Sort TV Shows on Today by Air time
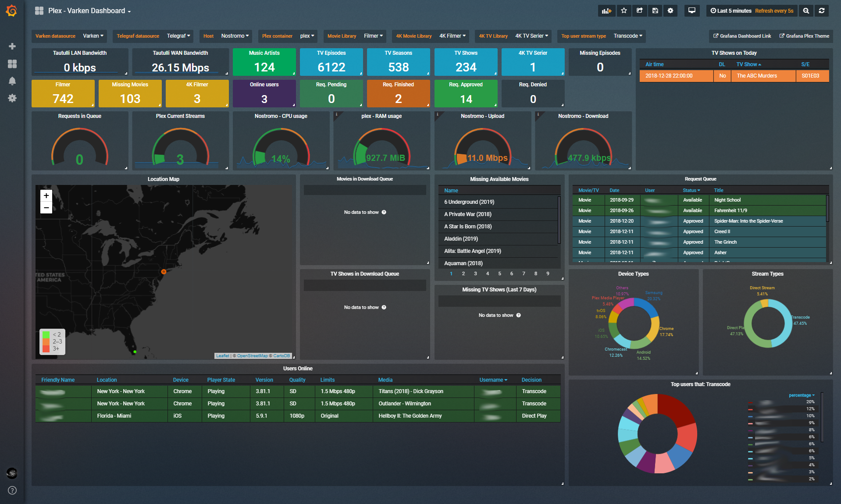This screenshot has height=504, width=841. coord(654,64)
